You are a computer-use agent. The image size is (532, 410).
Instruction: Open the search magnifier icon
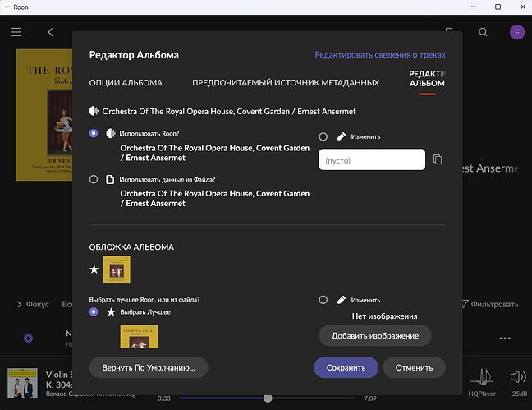483,32
